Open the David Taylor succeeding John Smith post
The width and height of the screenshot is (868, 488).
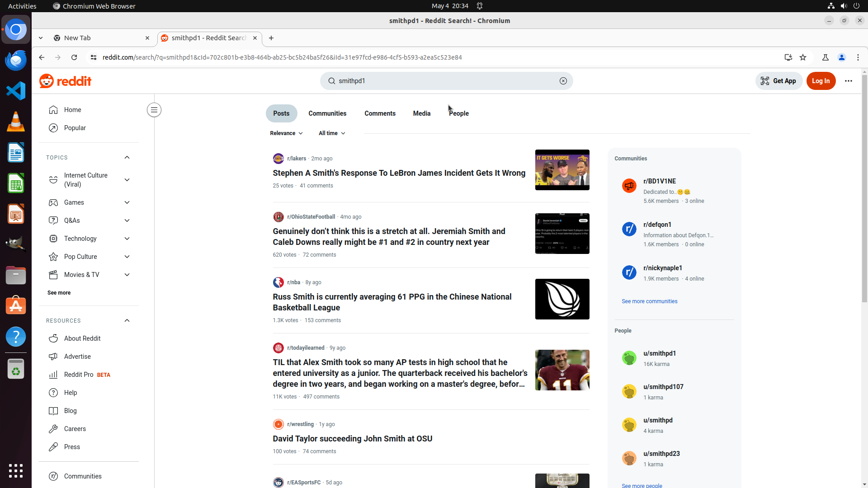coord(352,439)
